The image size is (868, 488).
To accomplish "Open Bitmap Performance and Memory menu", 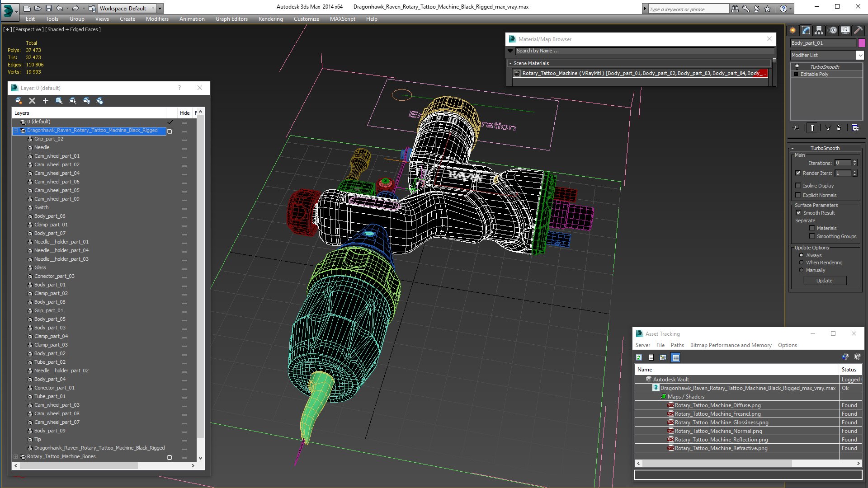I will [731, 345].
